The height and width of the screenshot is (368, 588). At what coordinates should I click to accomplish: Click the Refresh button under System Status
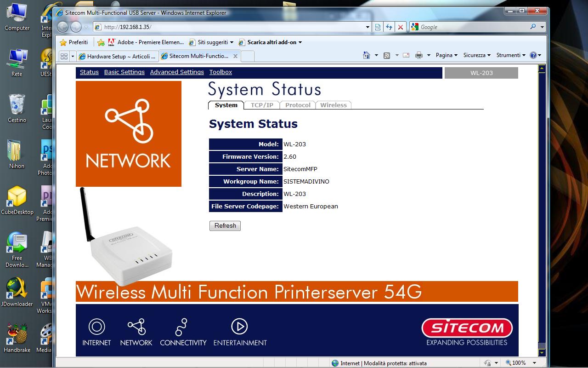225,226
